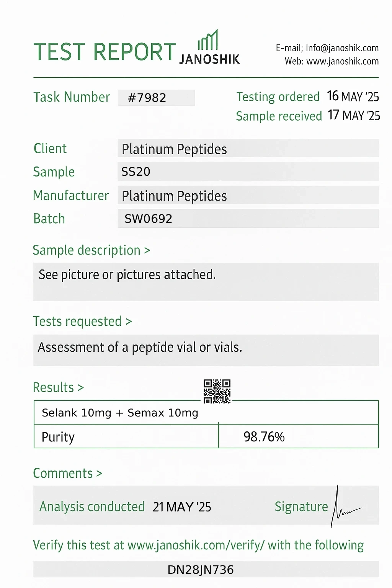Click the Results heading arrow
Viewport: 392px width, 588px height.
point(80,387)
